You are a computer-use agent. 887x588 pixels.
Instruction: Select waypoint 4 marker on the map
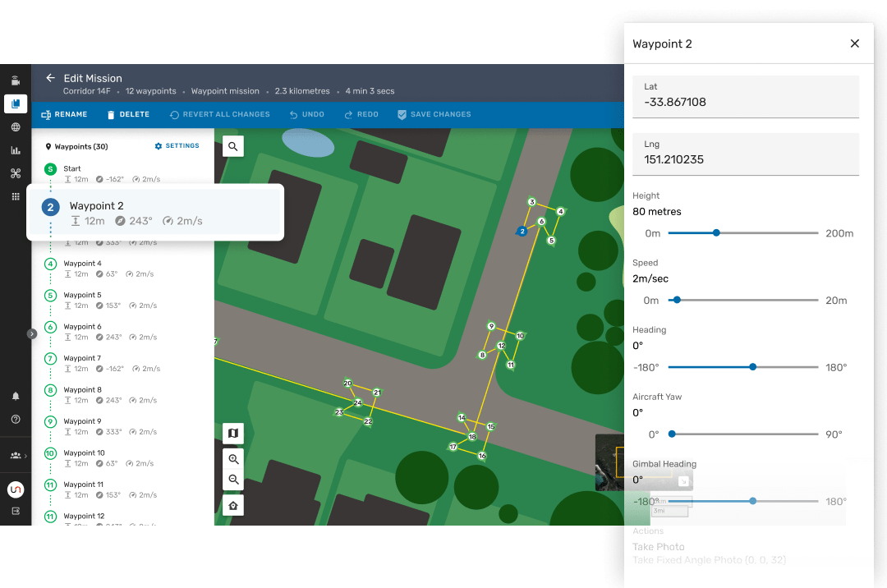[561, 211]
